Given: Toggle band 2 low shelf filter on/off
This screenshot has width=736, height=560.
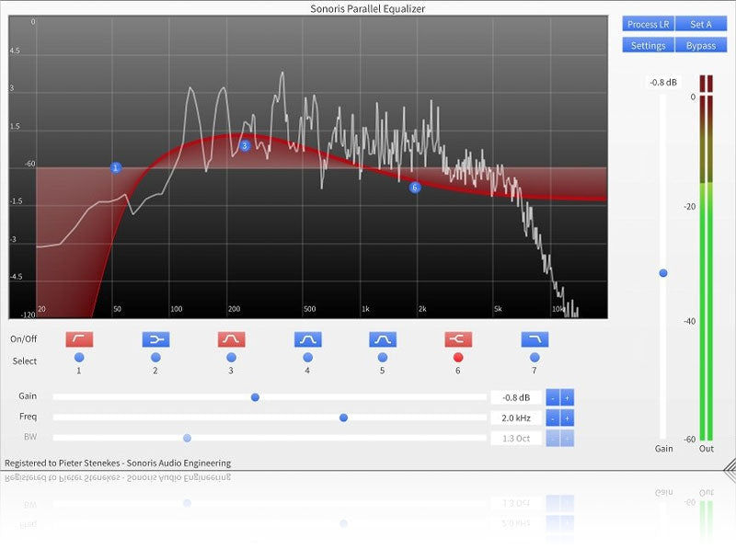Looking at the screenshot, I should coord(155,339).
